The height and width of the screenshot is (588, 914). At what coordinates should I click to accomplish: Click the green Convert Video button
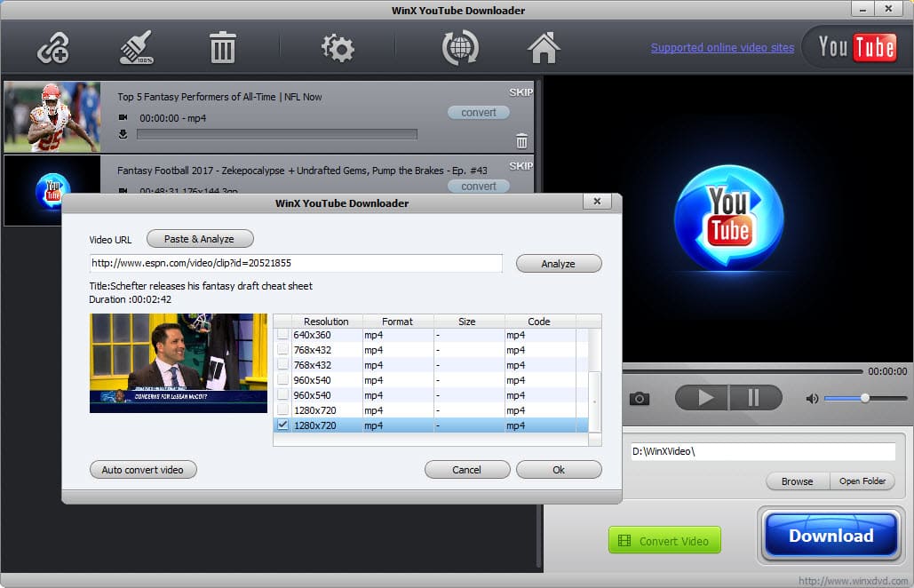click(x=664, y=540)
